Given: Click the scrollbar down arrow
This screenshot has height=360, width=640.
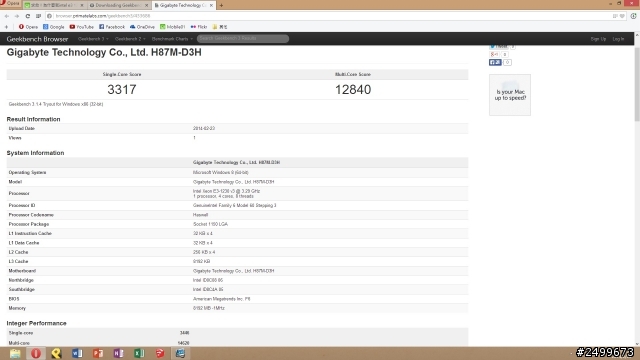Looking at the screenshot, I should click(637, 344).
